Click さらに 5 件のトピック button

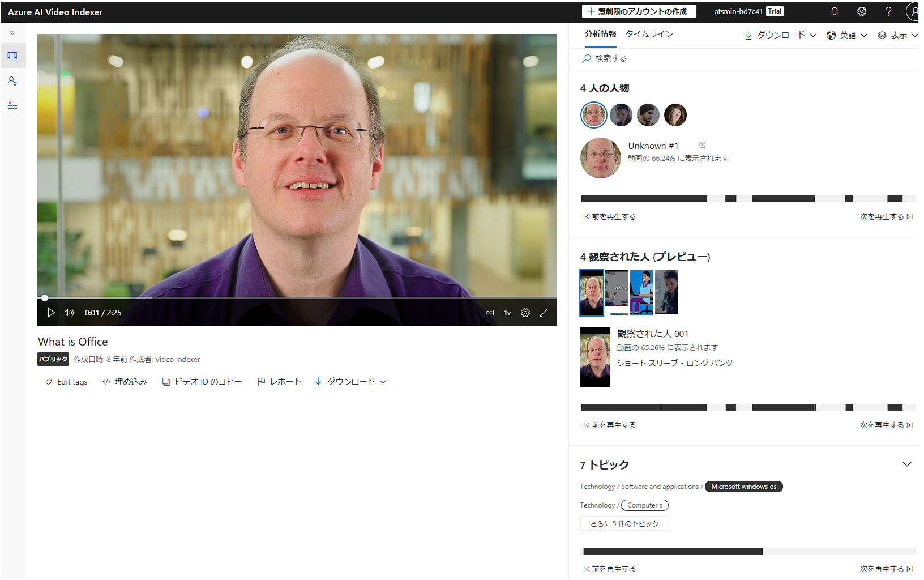coord(624,523)
